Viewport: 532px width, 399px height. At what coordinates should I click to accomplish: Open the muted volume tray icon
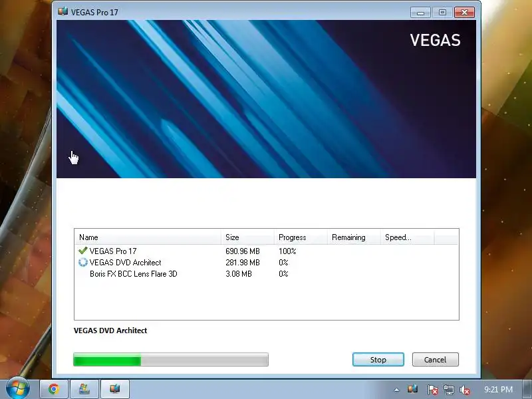click(x=464, y=390)
